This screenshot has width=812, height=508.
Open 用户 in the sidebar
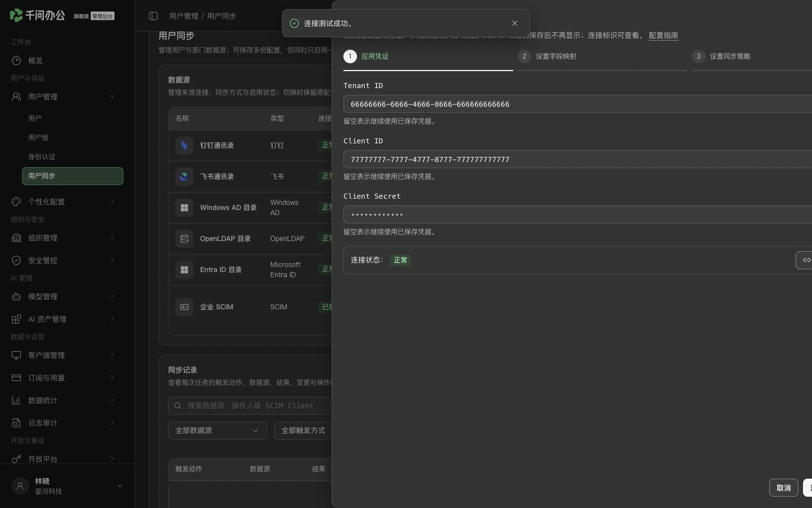(73, 119)
